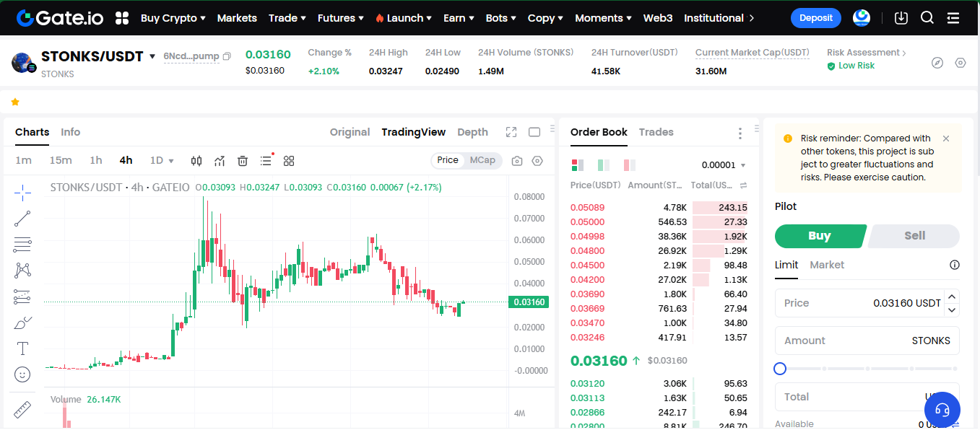Select the ruler measure tool
The image size is (980, 430).
point(22,409)
